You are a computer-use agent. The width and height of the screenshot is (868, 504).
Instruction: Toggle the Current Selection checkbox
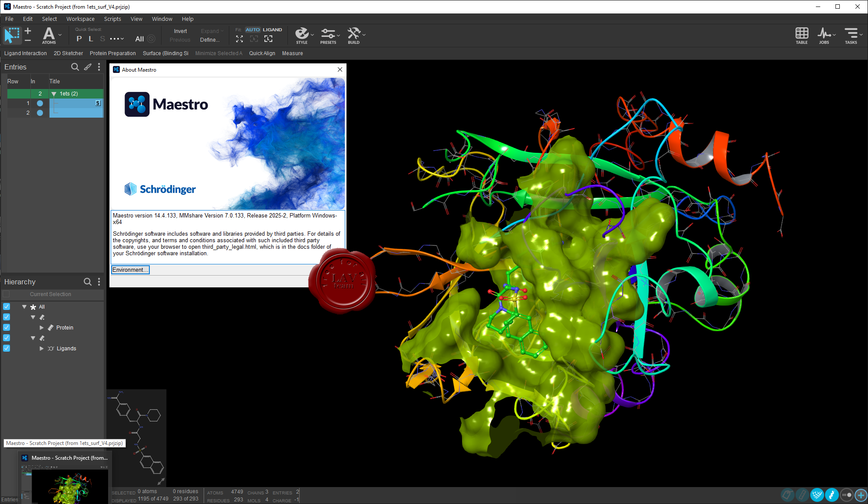[7, 294]
